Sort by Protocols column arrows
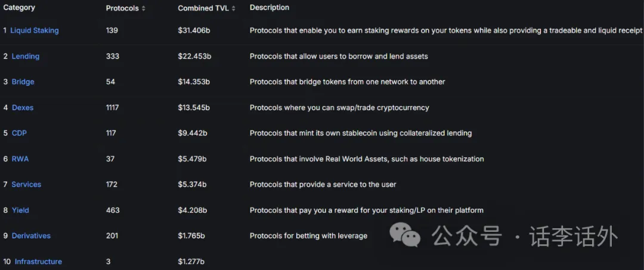This screenshot has width=644, height=270. [143, 8]
